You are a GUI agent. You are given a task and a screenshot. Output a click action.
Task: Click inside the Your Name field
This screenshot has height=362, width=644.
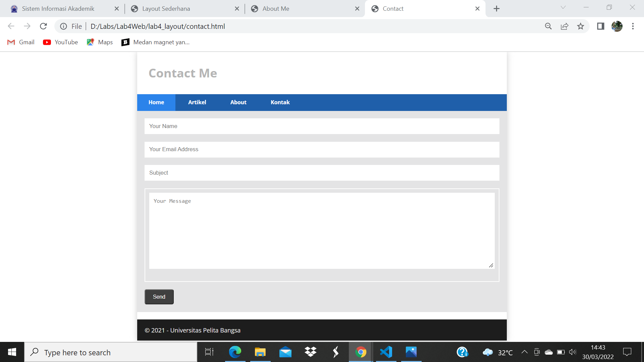pyautogui.click(x=322, y=126)
